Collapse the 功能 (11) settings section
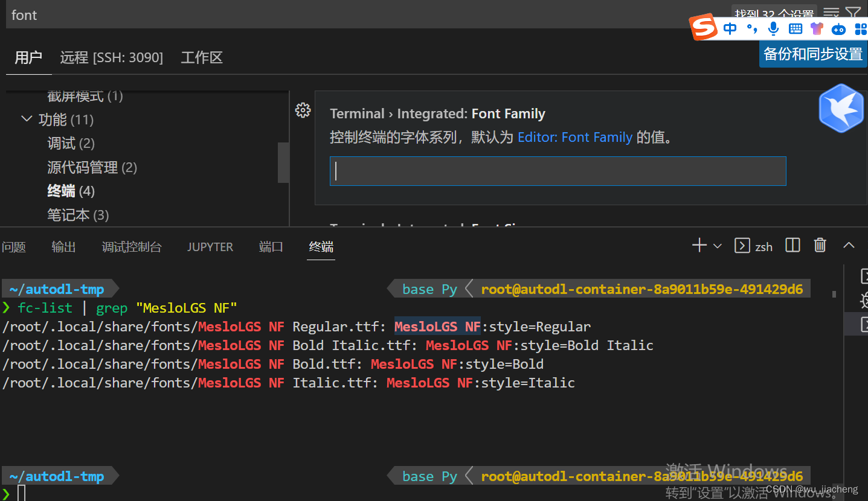 (x=27, y=119)
